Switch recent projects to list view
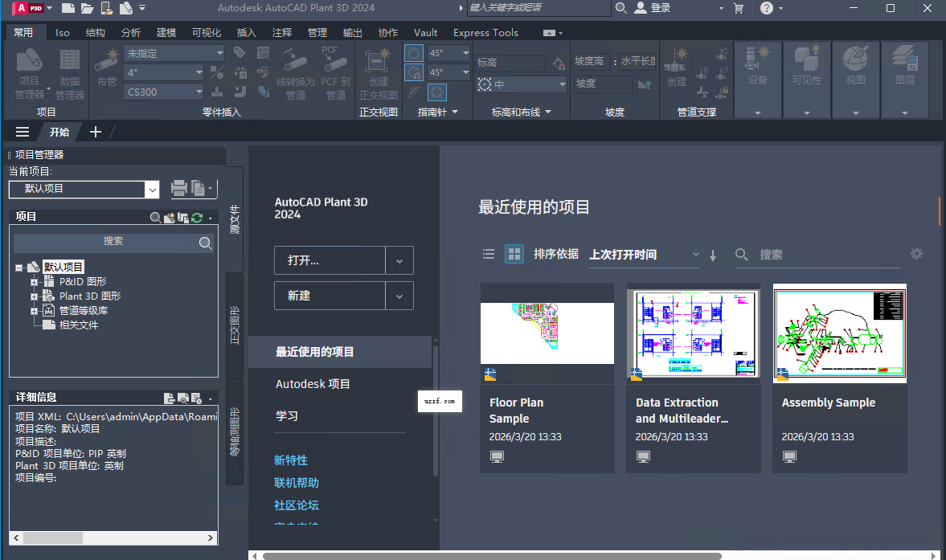This screenshot has width=946, height=560. click(x=488, y=253)
